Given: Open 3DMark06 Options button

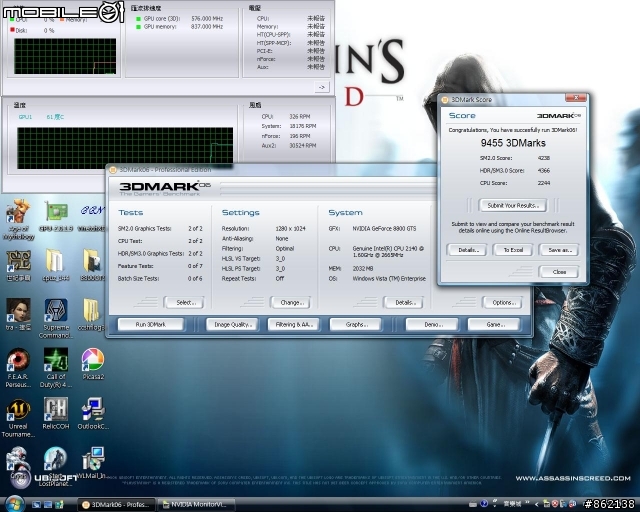Looking at the screenshot, I should pos(502,303).
